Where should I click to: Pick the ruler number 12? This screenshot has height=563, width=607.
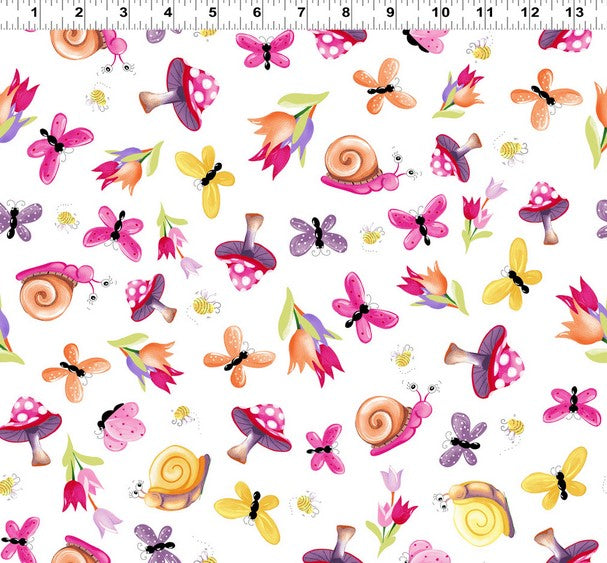click(530, 12)
